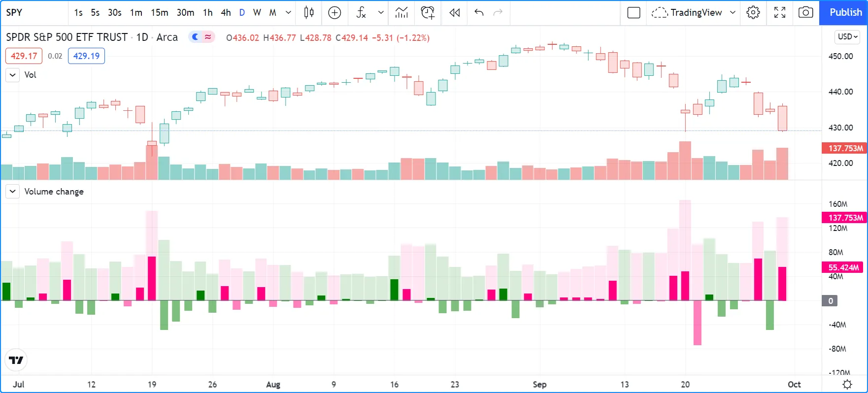Screen dimensions: 868x393
Task: Select the W weekly timeframe
Action: point(257,13)
